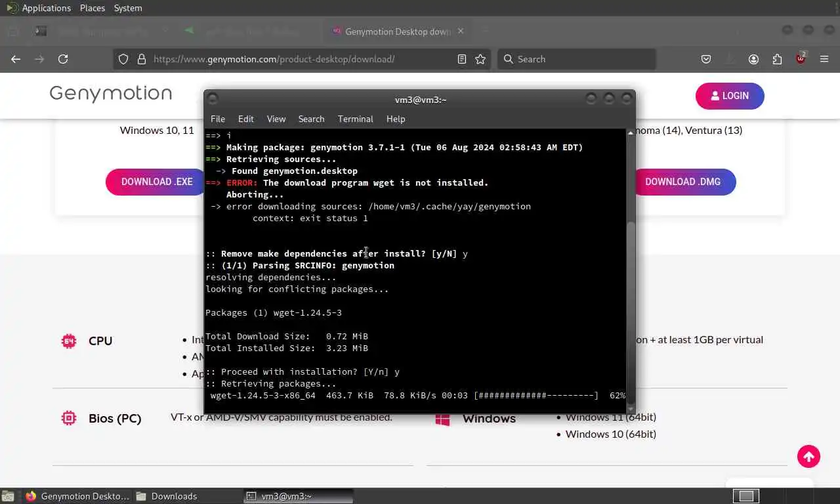Viewport: 840px width, 504px height.
Task: Open terminal Help menu
Action: click(x=396, y=119)
